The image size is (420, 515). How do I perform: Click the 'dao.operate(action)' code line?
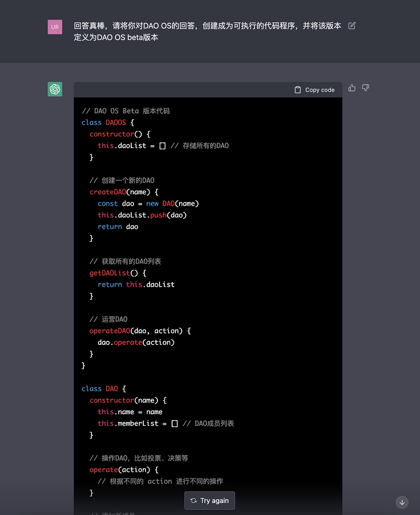[x=136, y=342]
